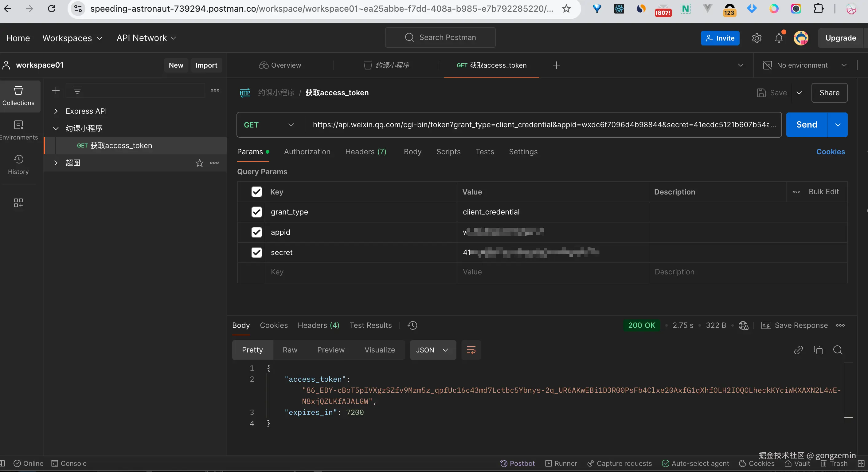This screenshot has height=472, width=868.
Task: Click plus icon to create new collection
Action: (x=56, y=90)
